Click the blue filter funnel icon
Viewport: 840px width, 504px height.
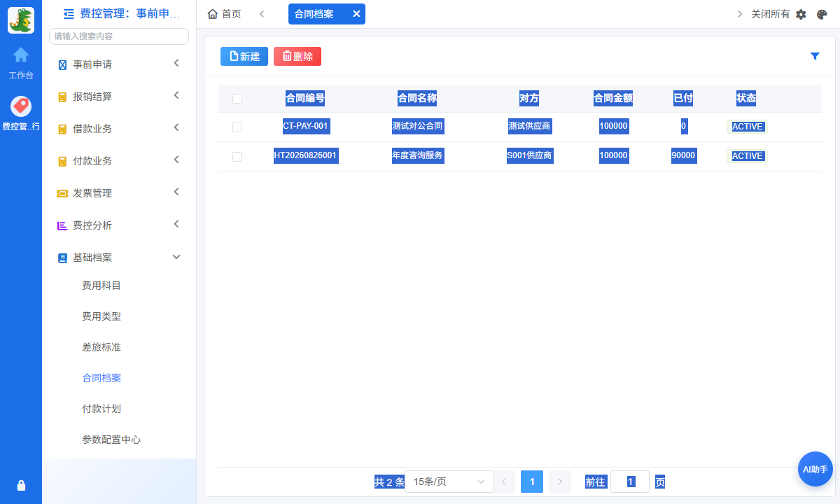point(815,56)
